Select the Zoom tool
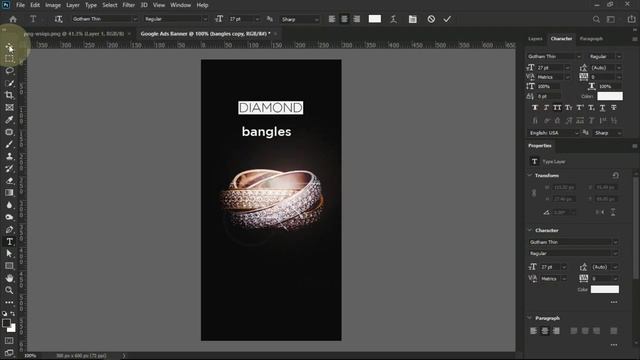The image size is (640, 360). [9, 290]
